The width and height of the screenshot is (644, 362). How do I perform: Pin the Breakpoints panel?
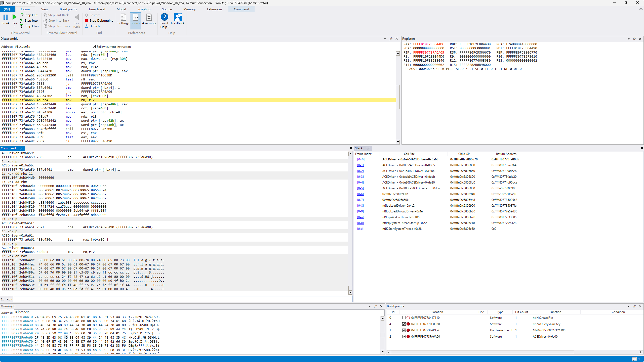(634, 306)
